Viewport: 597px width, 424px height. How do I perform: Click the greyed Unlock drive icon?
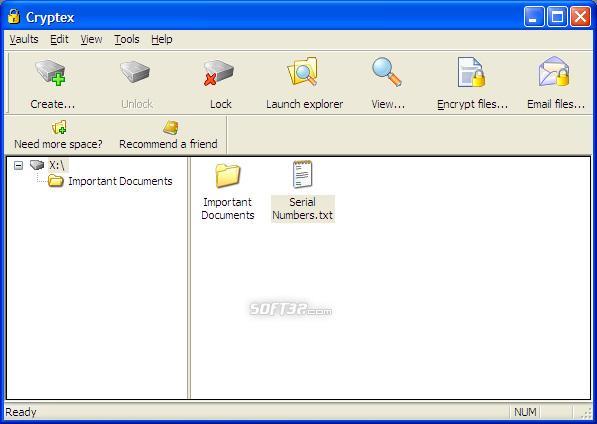(135, 72)
